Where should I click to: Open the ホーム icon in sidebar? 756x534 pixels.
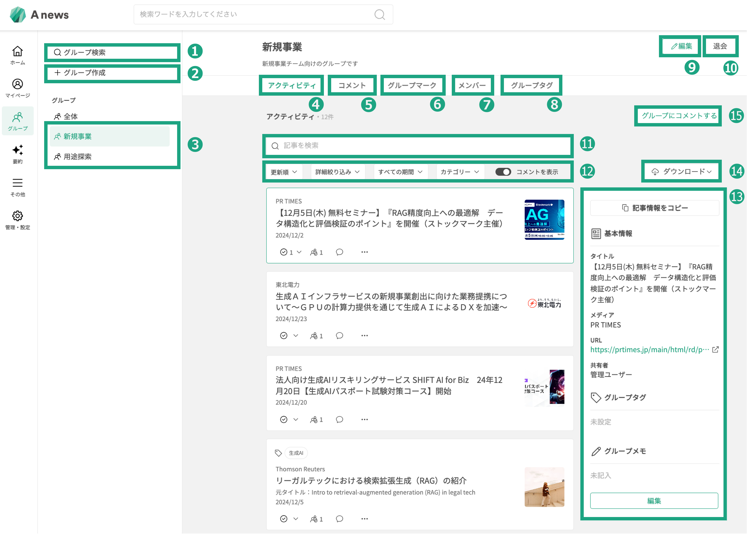(17, 51)
